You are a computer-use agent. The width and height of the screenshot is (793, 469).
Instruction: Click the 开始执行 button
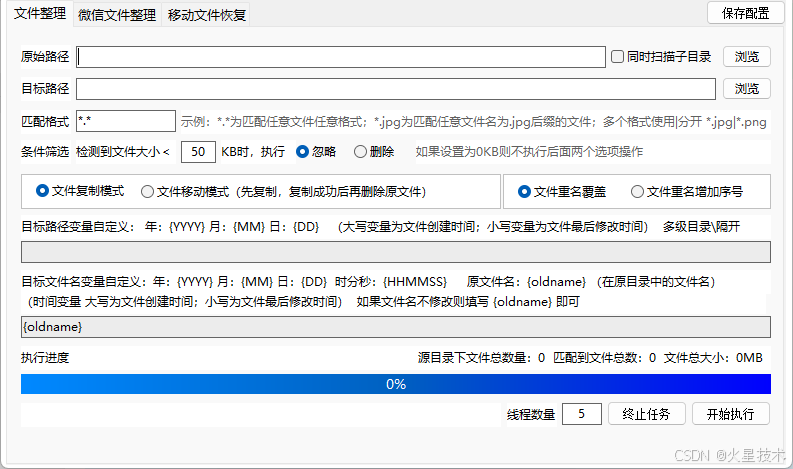pyautogui.click(x=731, y=414)
